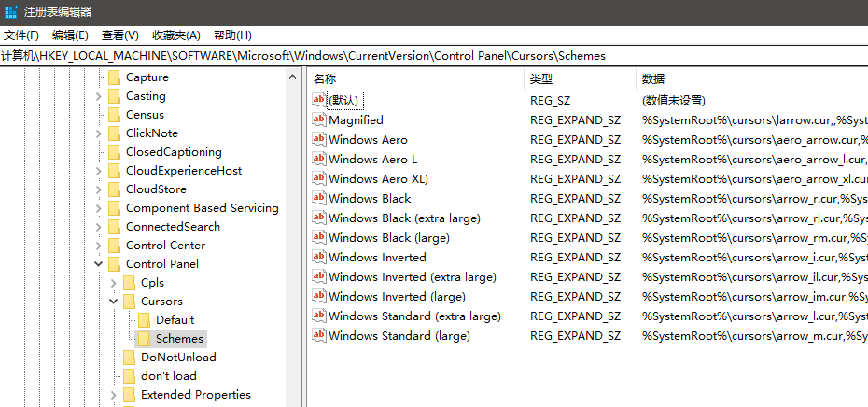Open the 查看(V) menu
Image resolution: width=868 pixels, height=407 pixels.
(120, 35)
